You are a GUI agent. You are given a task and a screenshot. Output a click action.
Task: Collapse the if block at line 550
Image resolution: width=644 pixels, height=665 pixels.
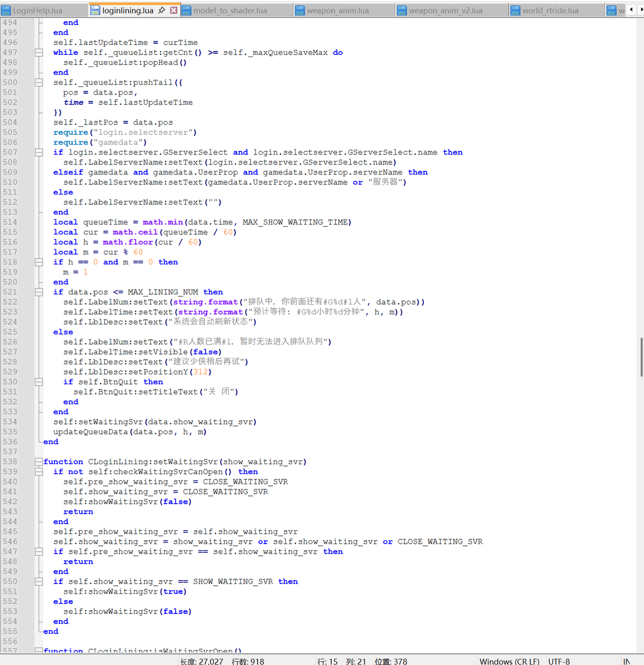[x=39, y=581]
